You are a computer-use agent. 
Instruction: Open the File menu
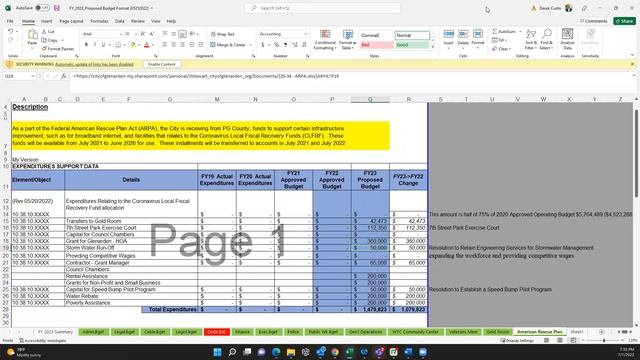10,21
